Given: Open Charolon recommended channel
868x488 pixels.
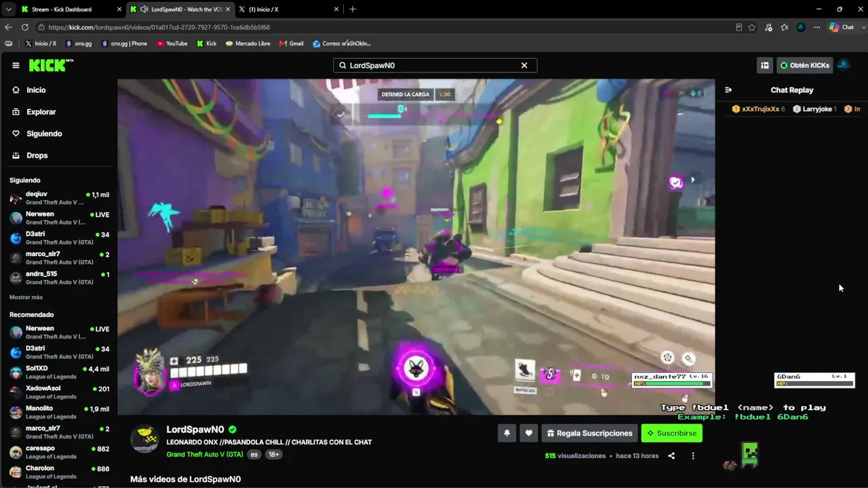Looking at the screenshot, I should [59, 472].
